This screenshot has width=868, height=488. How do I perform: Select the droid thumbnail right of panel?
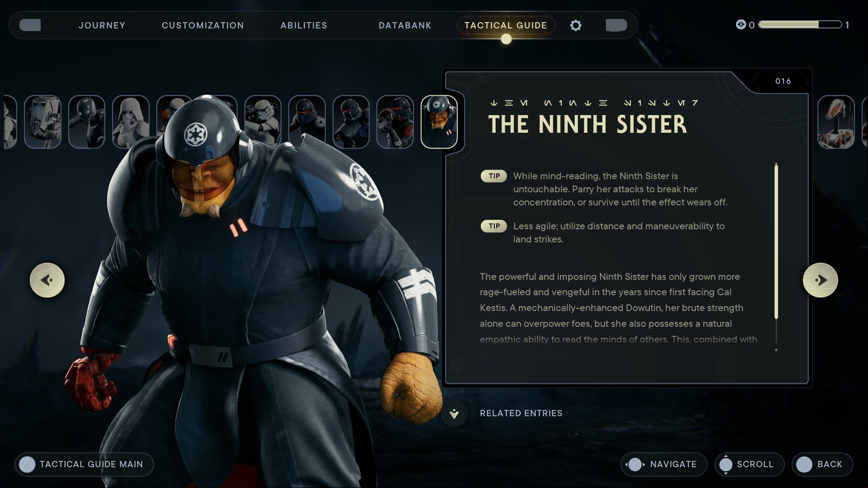coord(836,122)
